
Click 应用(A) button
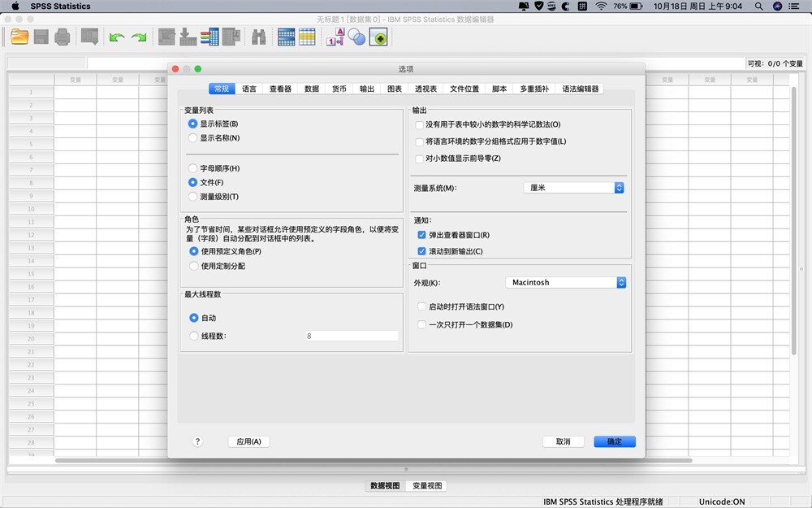pyautogui.click(x=248, y=441)
